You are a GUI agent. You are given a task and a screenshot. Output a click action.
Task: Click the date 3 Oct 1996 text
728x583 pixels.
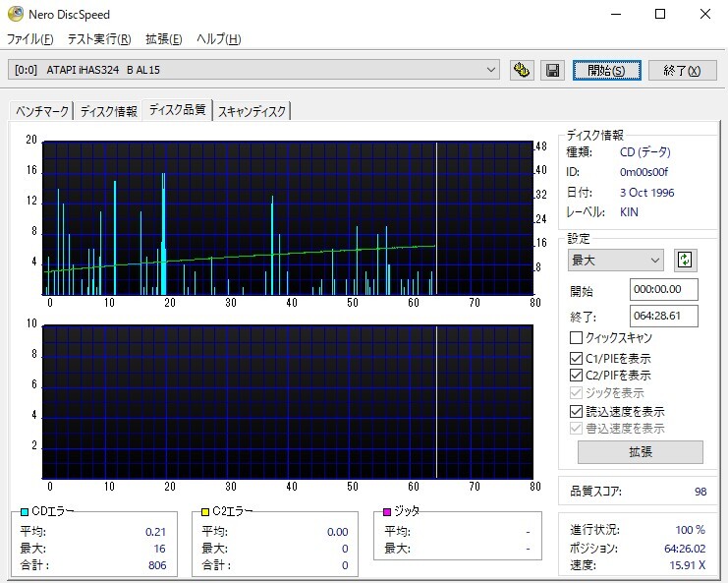click(646, 193)
